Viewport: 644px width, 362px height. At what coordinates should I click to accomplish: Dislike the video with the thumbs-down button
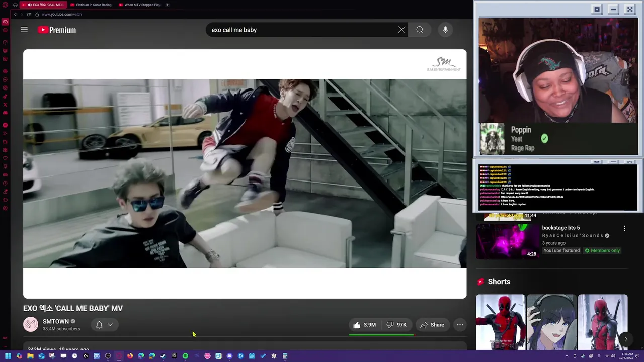(x=396, y=325)
